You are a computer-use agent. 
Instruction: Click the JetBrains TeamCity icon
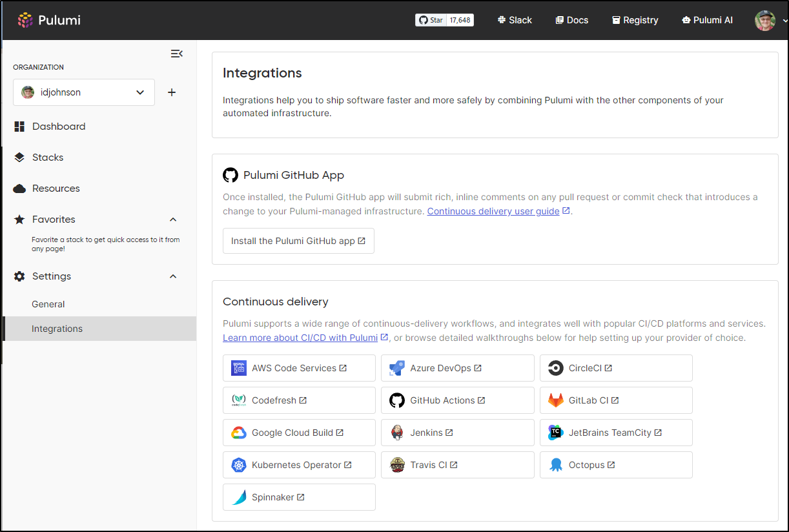(556, 433)
